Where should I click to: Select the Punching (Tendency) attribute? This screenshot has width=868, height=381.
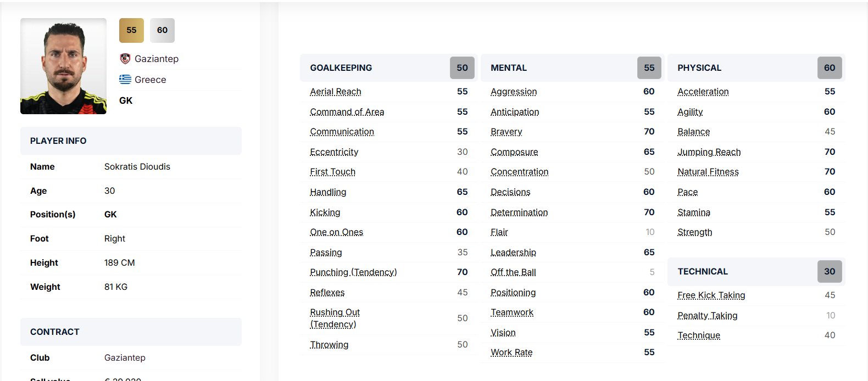click(353, 272)
